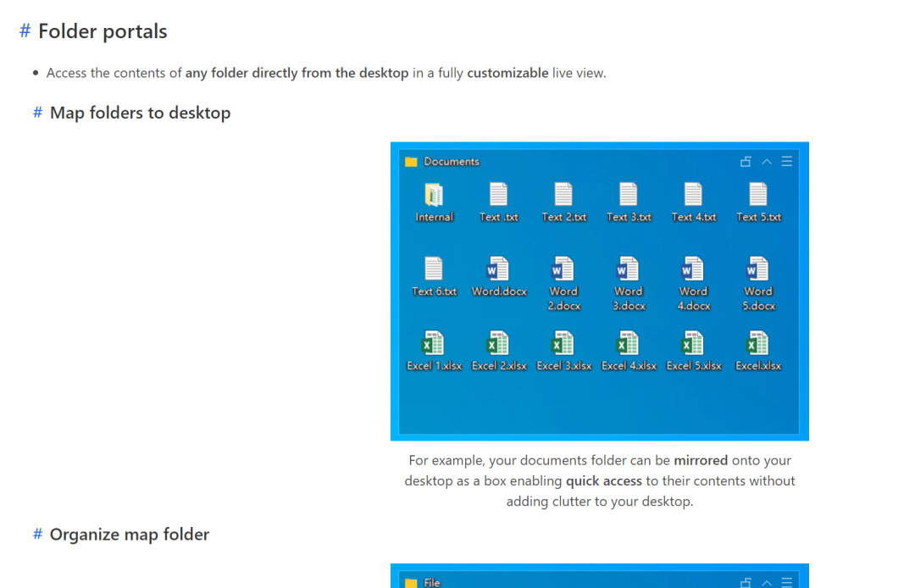Click the Documents box open-folder window icon
Screen dimensions: 915x588
(746, 162)
